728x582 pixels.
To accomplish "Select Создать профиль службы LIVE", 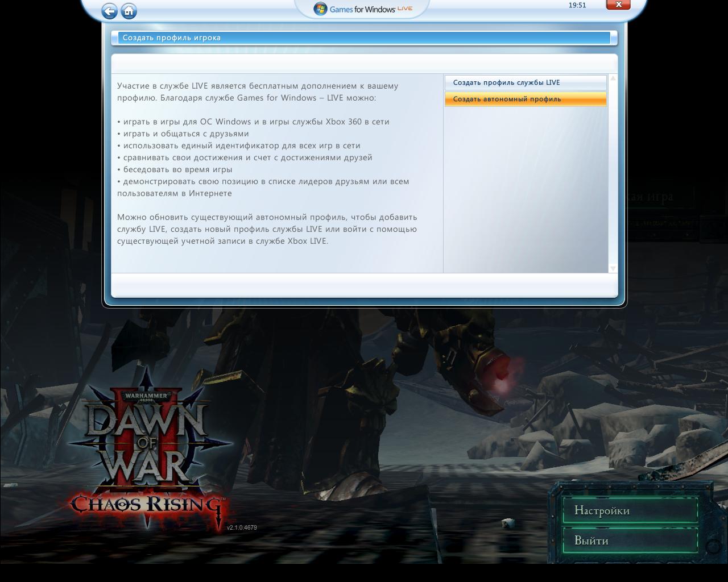I will pyautogui.click(x=526, y=82).
